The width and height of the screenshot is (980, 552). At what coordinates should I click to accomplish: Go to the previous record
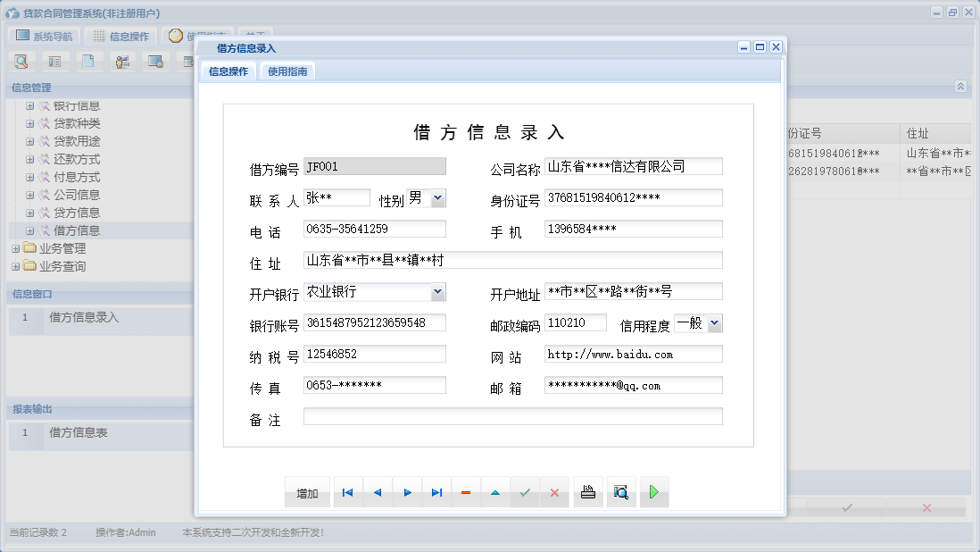tap(378, 492)
